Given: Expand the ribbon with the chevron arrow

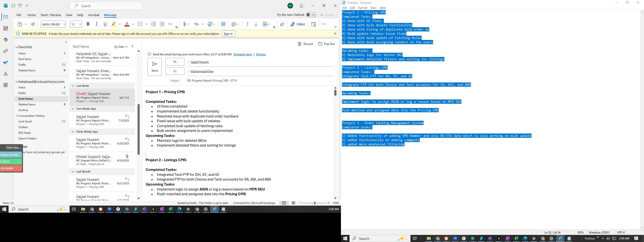Looking at the screenshot, I should (x=335, y=27).
